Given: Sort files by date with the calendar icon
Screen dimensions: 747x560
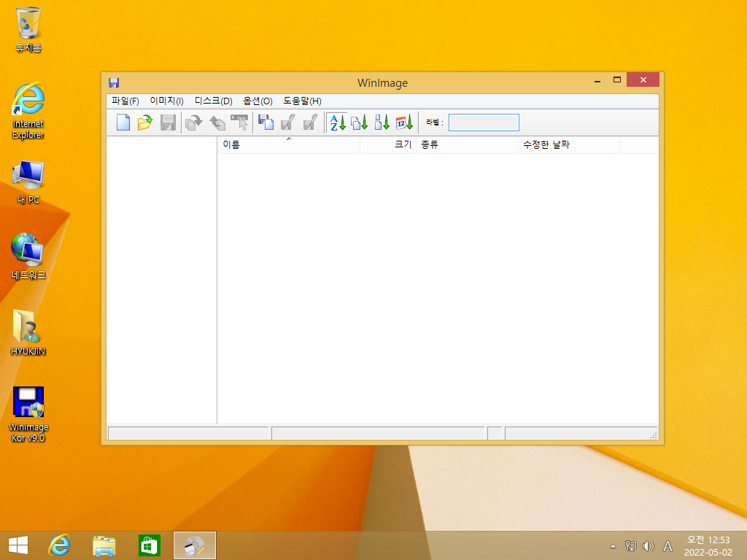Looking at the screenshot, I should point(404,122).
